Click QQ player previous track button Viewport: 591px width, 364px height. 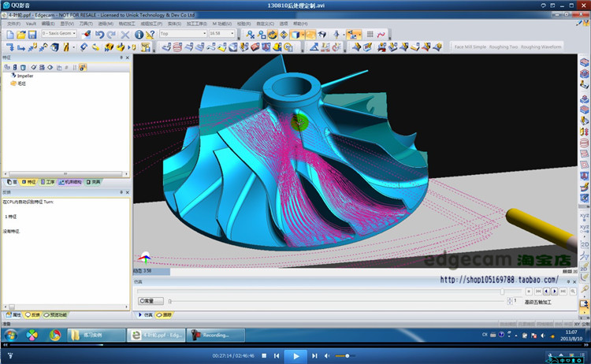tap(277, 355)
